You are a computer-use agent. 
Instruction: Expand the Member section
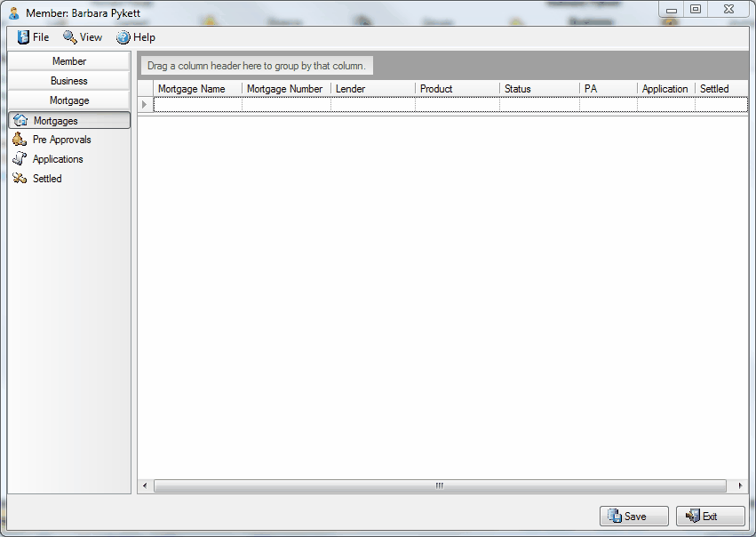[x=69, y=61]
